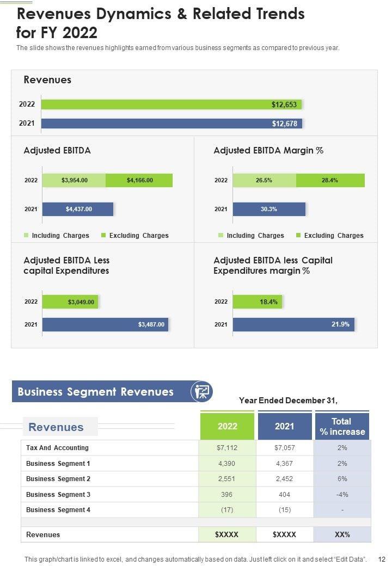Click the presentation board icon beside Business Segment Revenues
The image size is (392, 566).
point(201,392)
